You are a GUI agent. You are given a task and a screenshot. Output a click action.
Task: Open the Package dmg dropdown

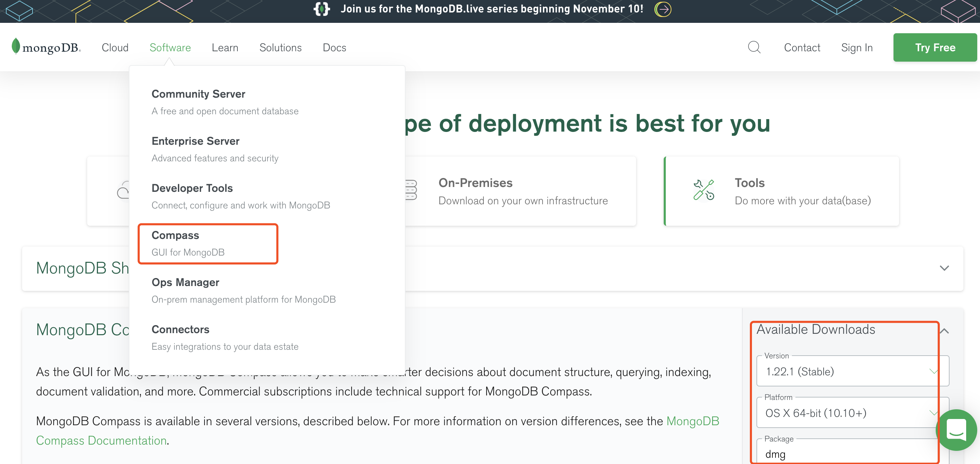(x=853, y=452)
